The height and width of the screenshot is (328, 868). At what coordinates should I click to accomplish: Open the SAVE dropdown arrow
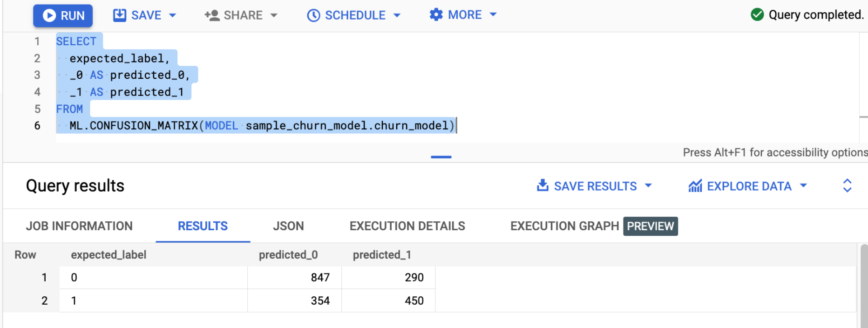coord(172,15)
